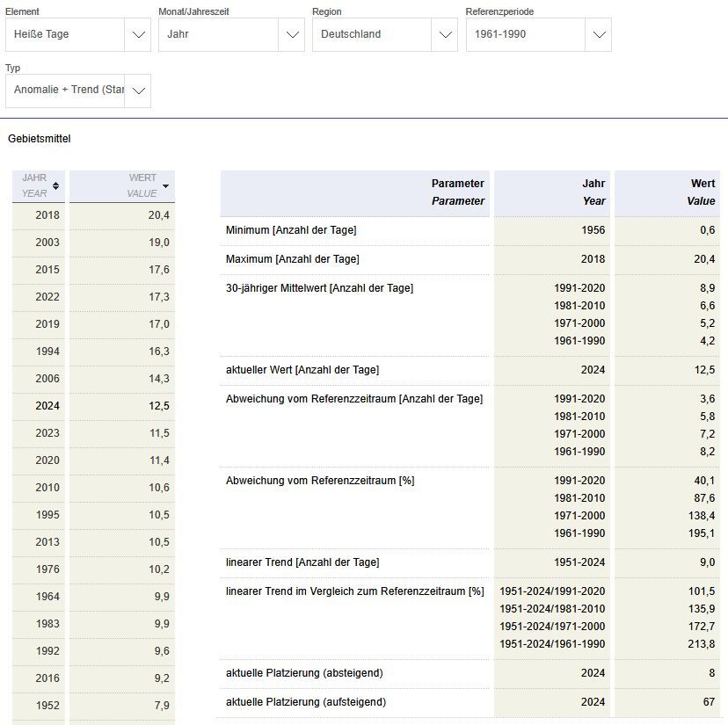This screenshot has height=725, width=728.
Task: Click the chevron arrow beside Heiße Tage
Action: tap(138, 35)
